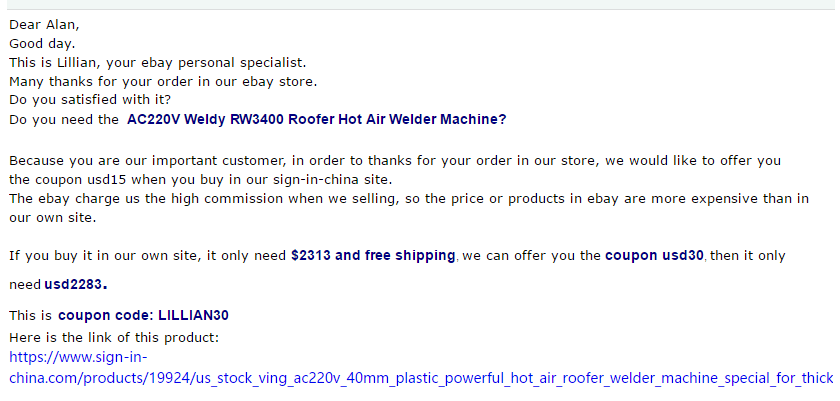The image size is (840, 401).
Task: Click the "Good day." line
Action: point(42,43)
